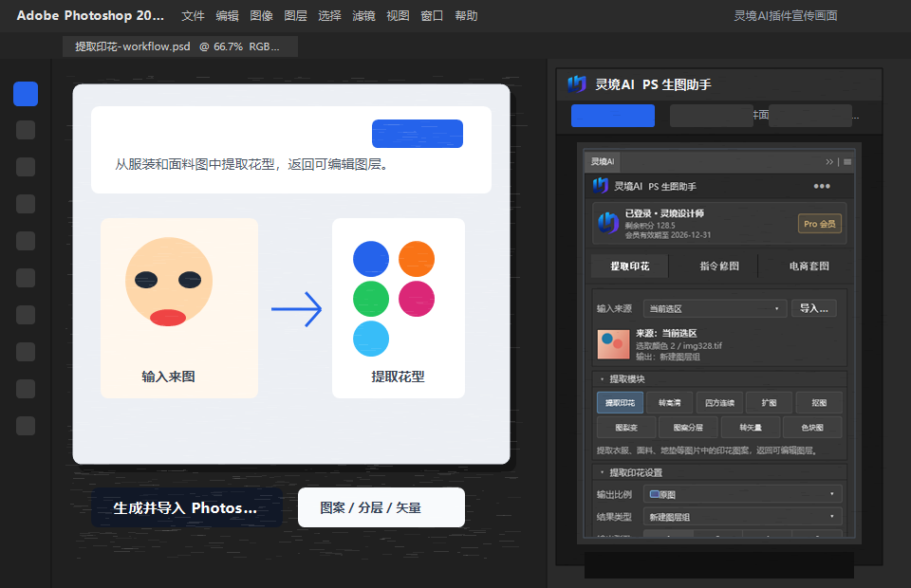Click the 输出: 新建图层组 text
The width and height of the screenshot is (911, 588).
(x=667, y=357)
